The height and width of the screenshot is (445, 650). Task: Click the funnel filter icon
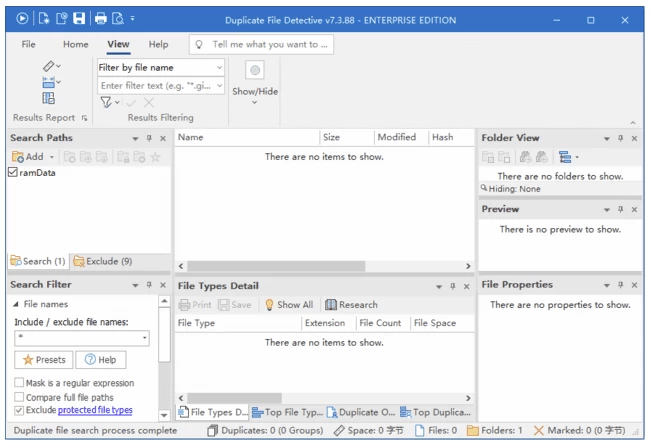pyautogui.click(x=105, y=103)
